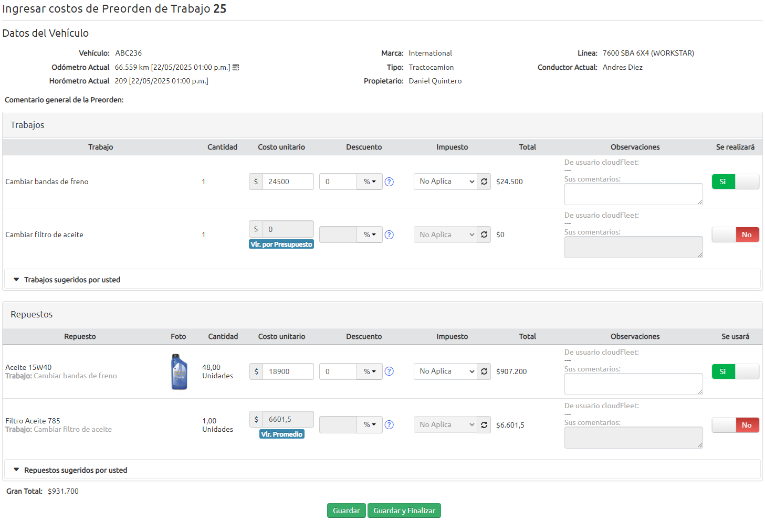Click discount help icon for Cambiar filtro de aceite
This screenshot has width=765, height=532.
coord(389,235)
